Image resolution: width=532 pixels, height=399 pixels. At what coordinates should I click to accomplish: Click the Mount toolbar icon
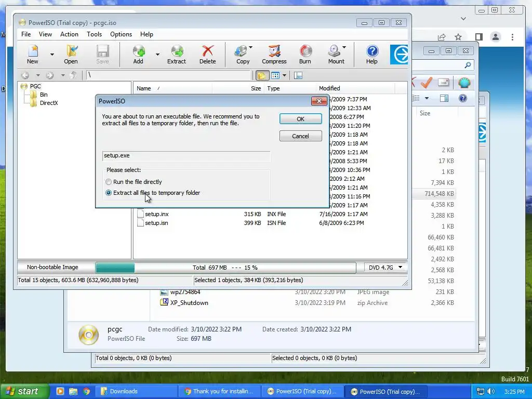[336, 54]
